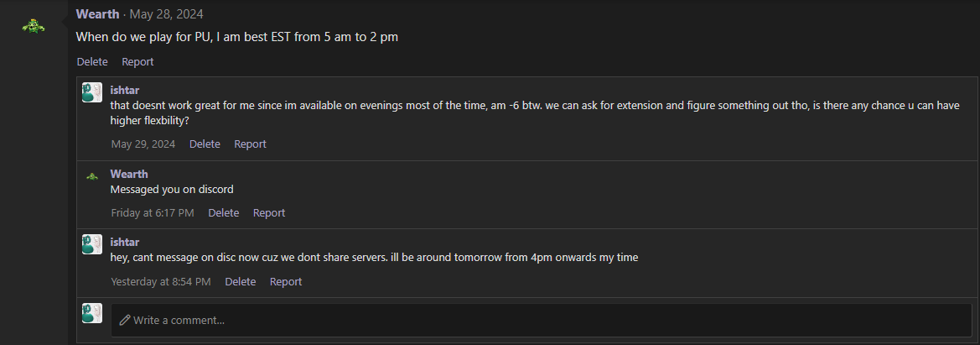The height and width of the screenshot is (345, 980).
Task: Delete the Friday at 6:17 PM comment
Action: (x=224, y=213)
